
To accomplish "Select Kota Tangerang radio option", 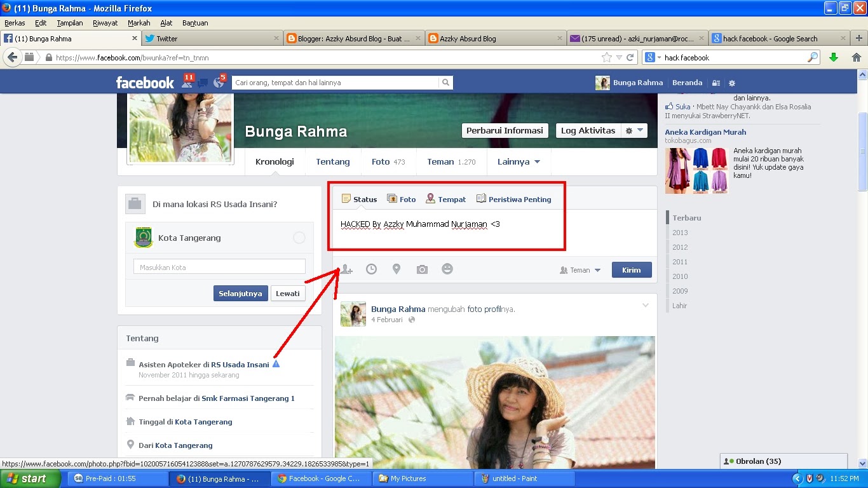I will [x=299, y=238].
